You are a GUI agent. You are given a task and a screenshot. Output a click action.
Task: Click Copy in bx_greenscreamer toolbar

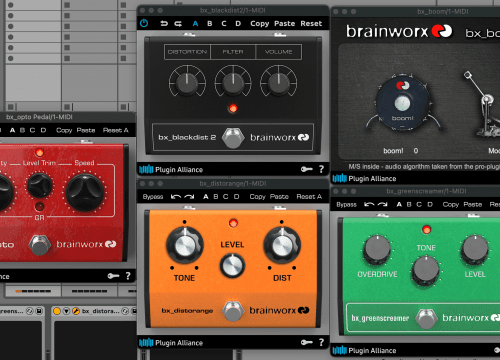pyautogui.click(x=451, y=204)
